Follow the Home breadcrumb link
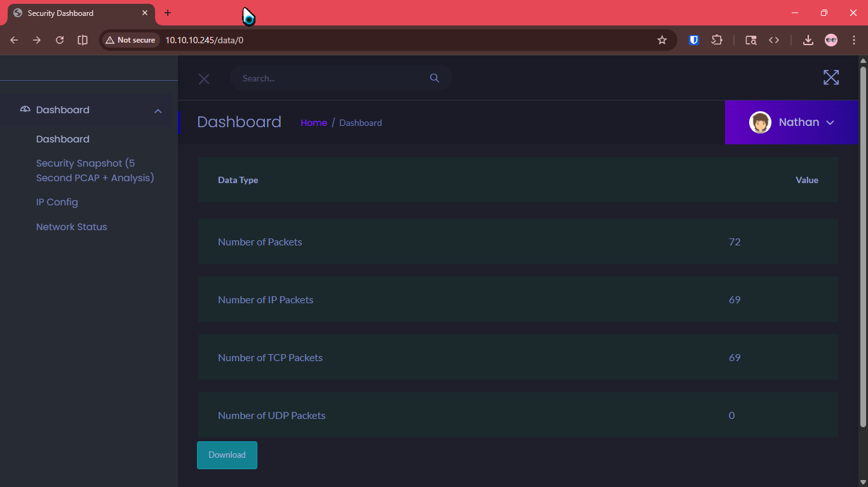This screenshot has height=487, width=868. point(313,123)
